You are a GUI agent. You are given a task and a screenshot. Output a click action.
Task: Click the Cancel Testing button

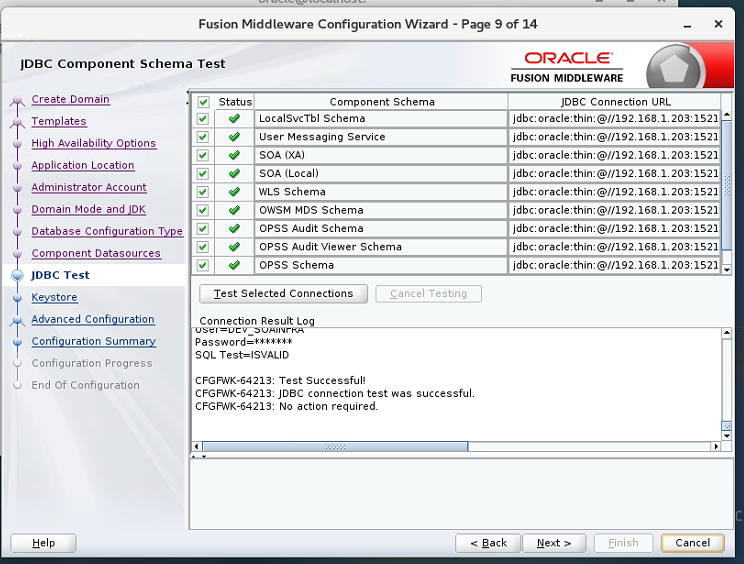coord(428,294)
